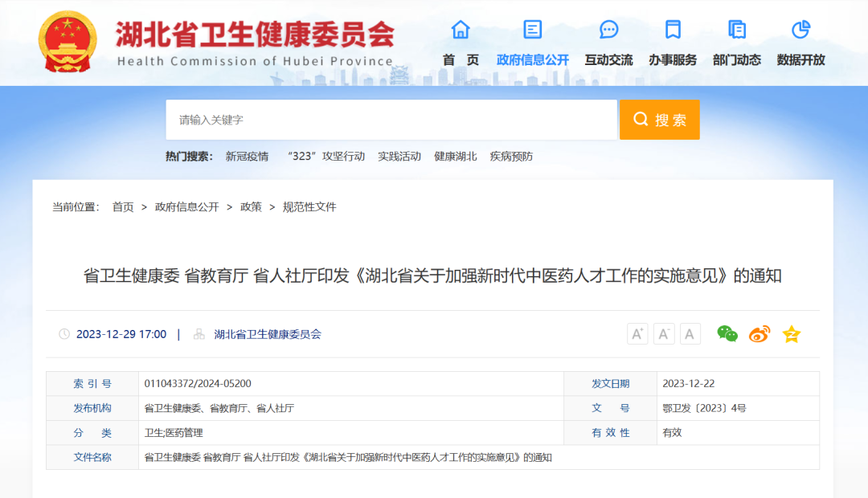Click the government information document icon
The height and width of the screenshot is (498, 868).
coord(533,30)
